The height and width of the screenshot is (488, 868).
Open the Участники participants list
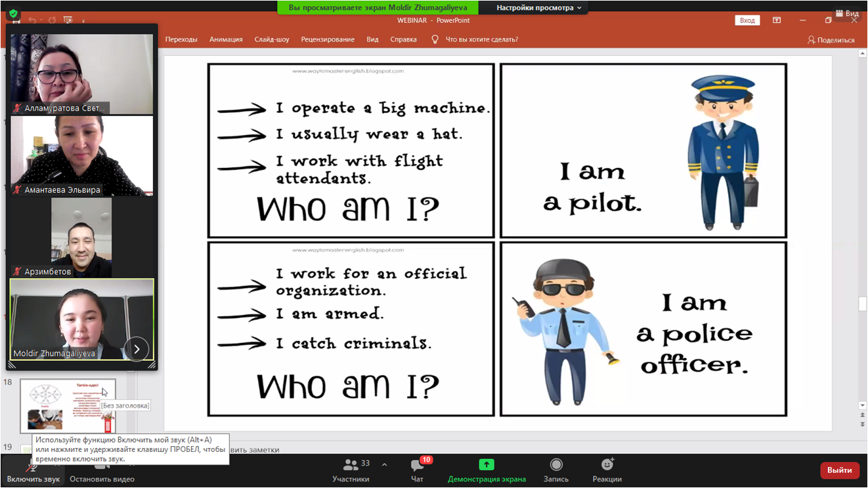351,469
